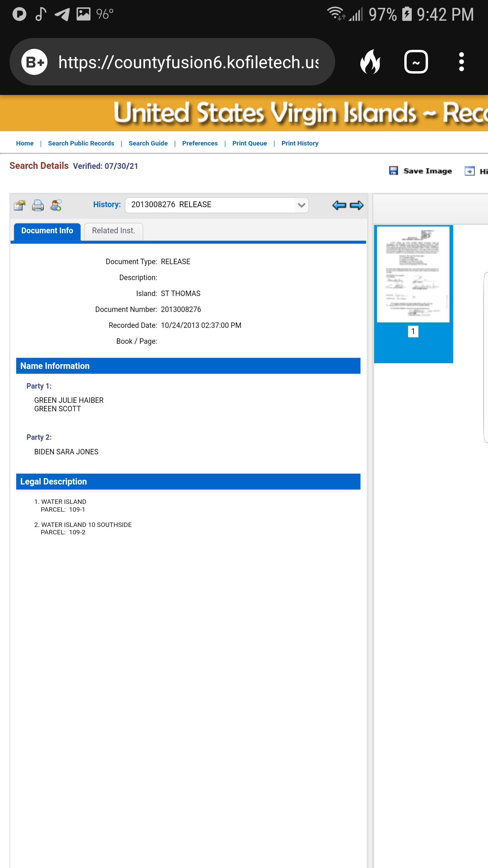This screenshot has width=488, height=868.
Task: Open the edit document icon in toolbar
Action: pos(20,205)
